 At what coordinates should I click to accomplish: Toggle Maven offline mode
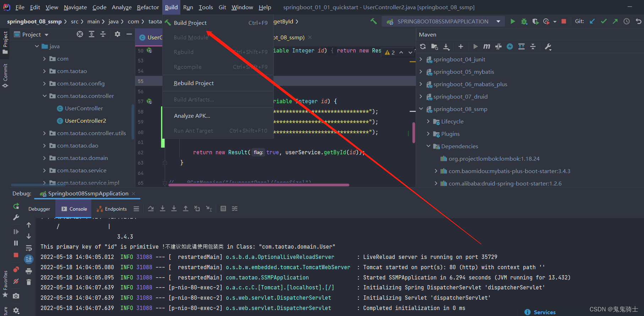coord(498,46)
